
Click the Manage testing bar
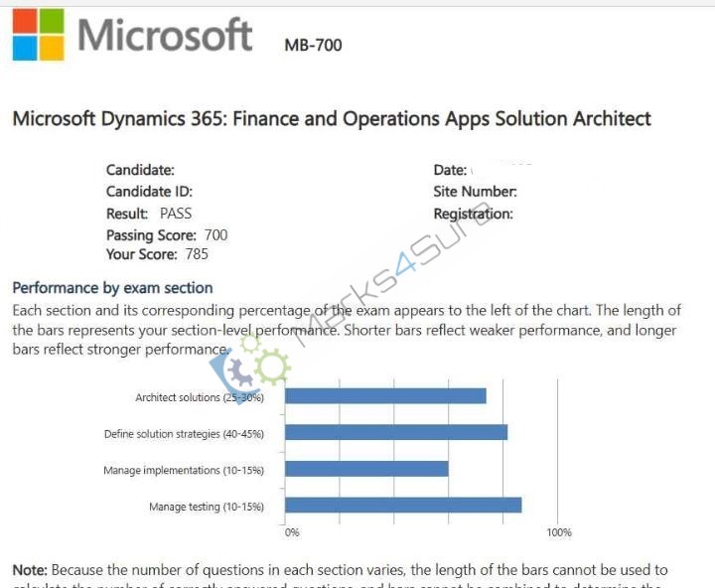click(403, 505)
